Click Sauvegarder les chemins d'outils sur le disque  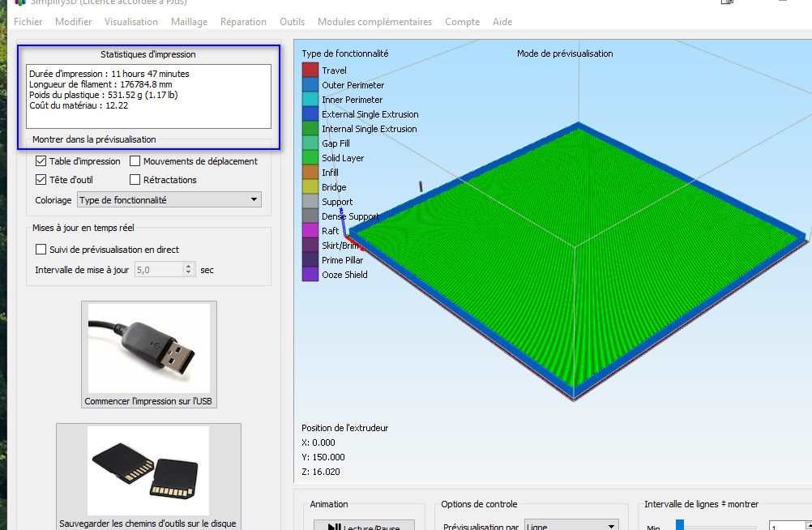148,477
